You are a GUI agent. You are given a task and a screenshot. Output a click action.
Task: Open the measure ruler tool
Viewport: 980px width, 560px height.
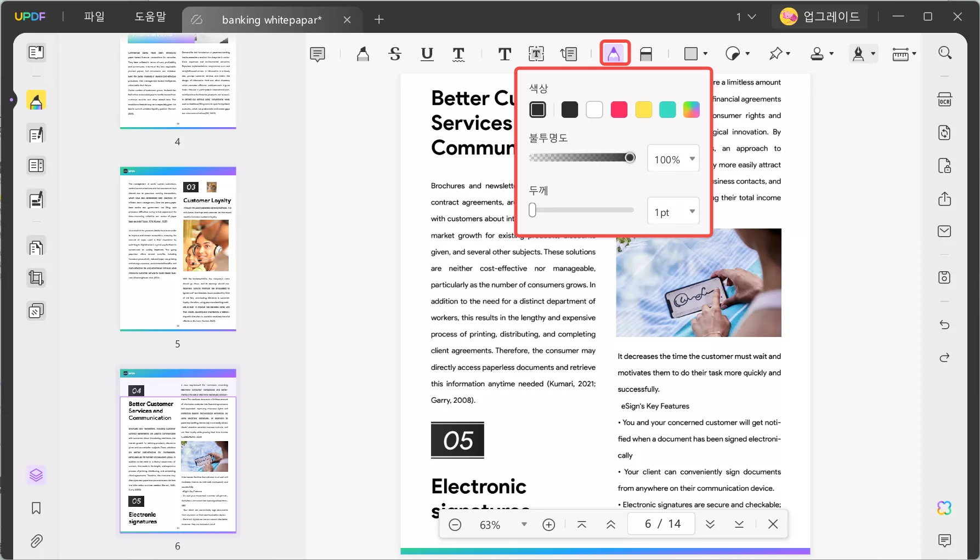(x=900, y=54)
